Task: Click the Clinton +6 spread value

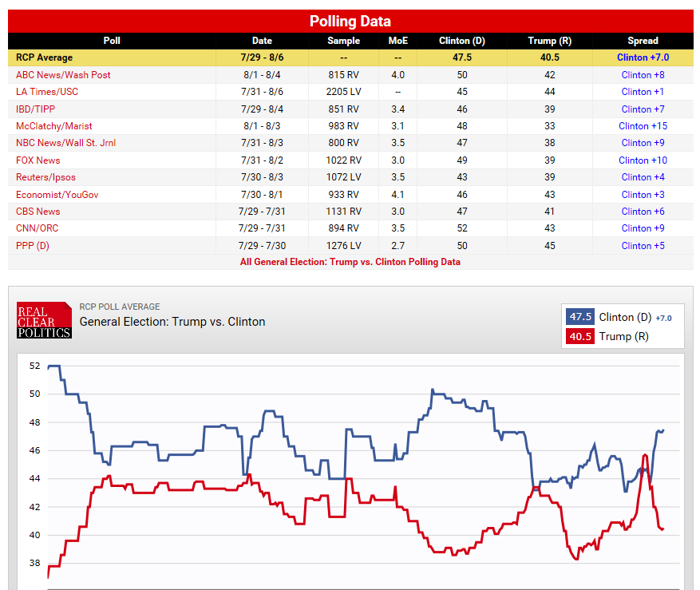Action: point(643,212)
